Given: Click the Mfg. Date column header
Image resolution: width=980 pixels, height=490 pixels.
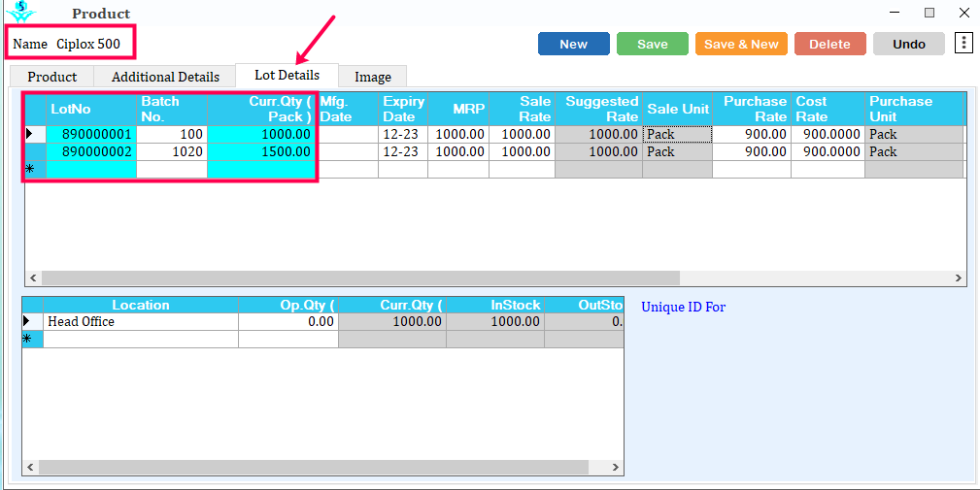Looking at the screenshot, I should pyautogui.click(x=347, y=109).
